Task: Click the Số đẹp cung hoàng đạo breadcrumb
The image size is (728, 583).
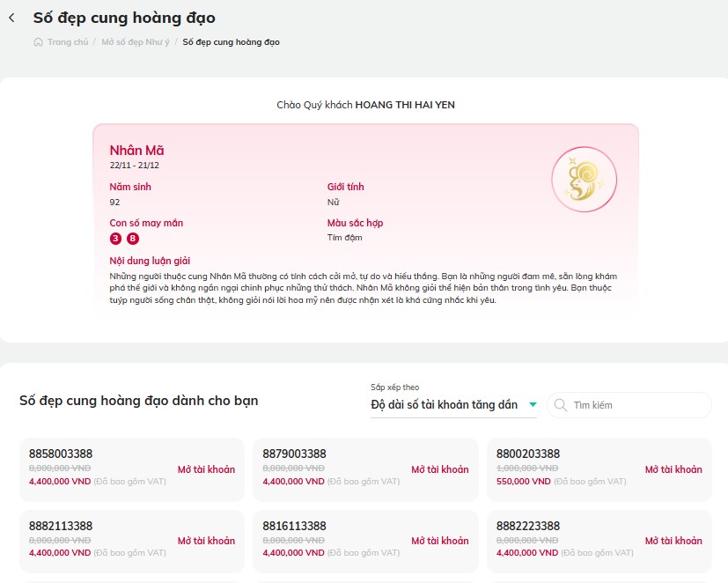Action: 231,42
